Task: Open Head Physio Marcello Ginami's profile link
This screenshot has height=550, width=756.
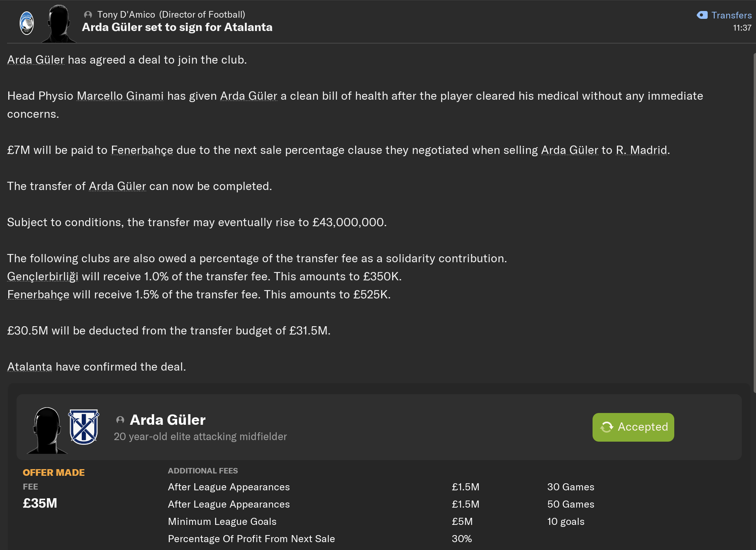Action: 120,96
